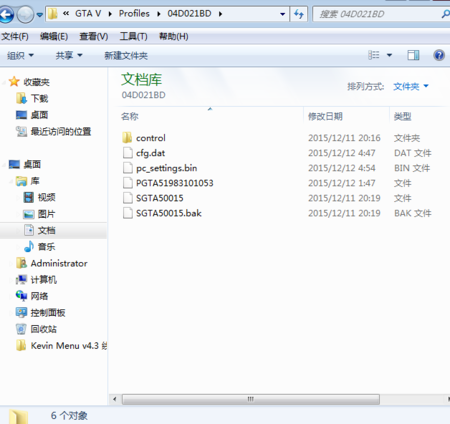
Task: Expand the chevron after Profiles
Action: 159,14
